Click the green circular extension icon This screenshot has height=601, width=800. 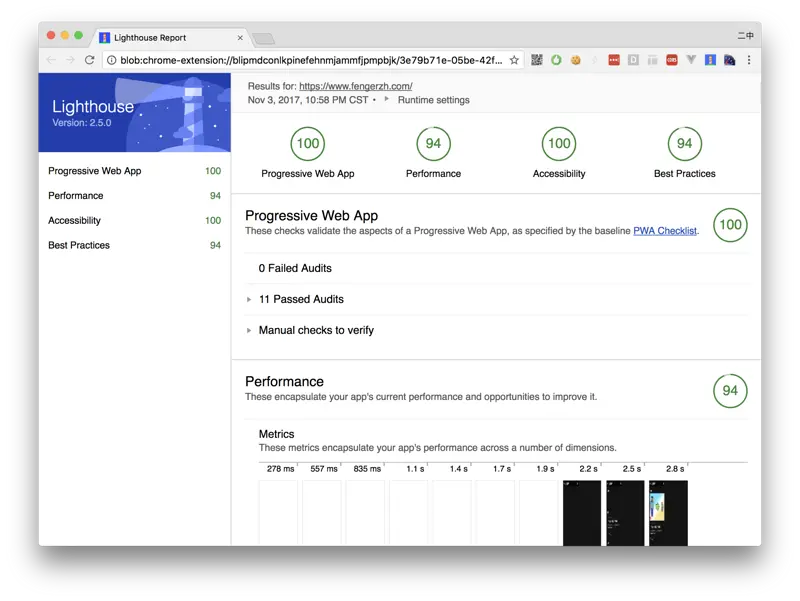pyautogui.click(x=556, y=60)
